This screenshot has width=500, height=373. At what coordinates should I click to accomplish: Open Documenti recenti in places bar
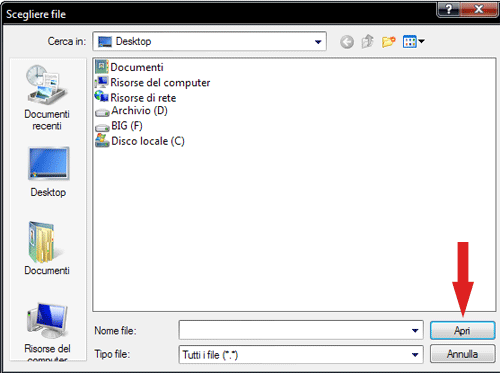47,97
